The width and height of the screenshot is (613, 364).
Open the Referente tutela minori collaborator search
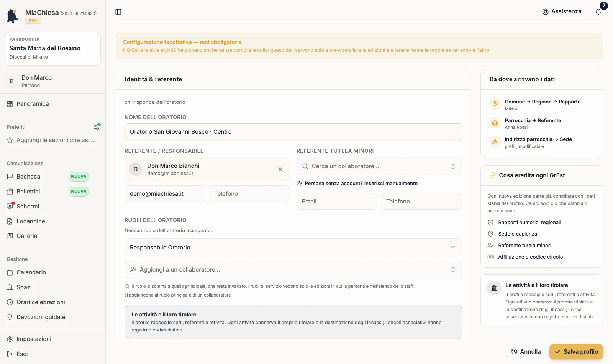click(x=379, y=166)
